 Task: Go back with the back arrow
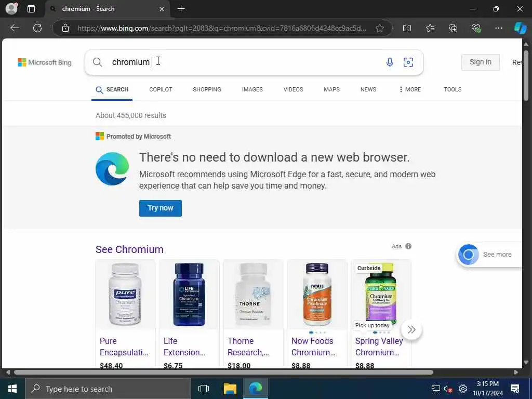(x=14, y=28)
